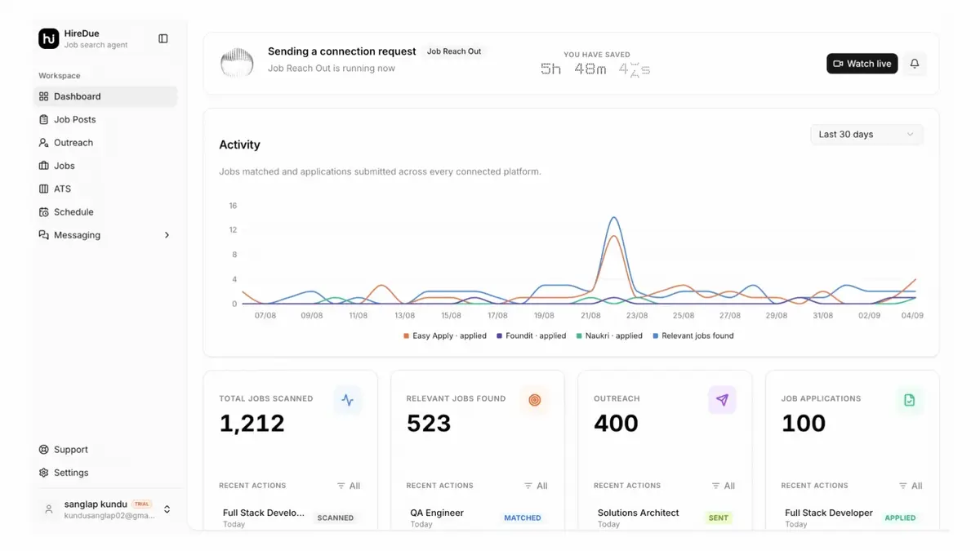Click the Job Applications document icon
The height and width of the screenshot is (551, 980).
coord(909,400)
